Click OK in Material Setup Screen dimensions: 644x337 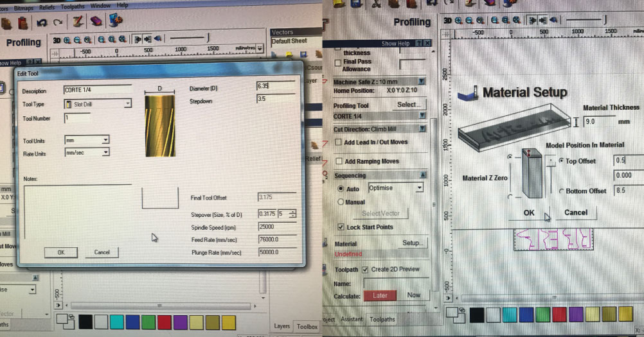(528, 212)
